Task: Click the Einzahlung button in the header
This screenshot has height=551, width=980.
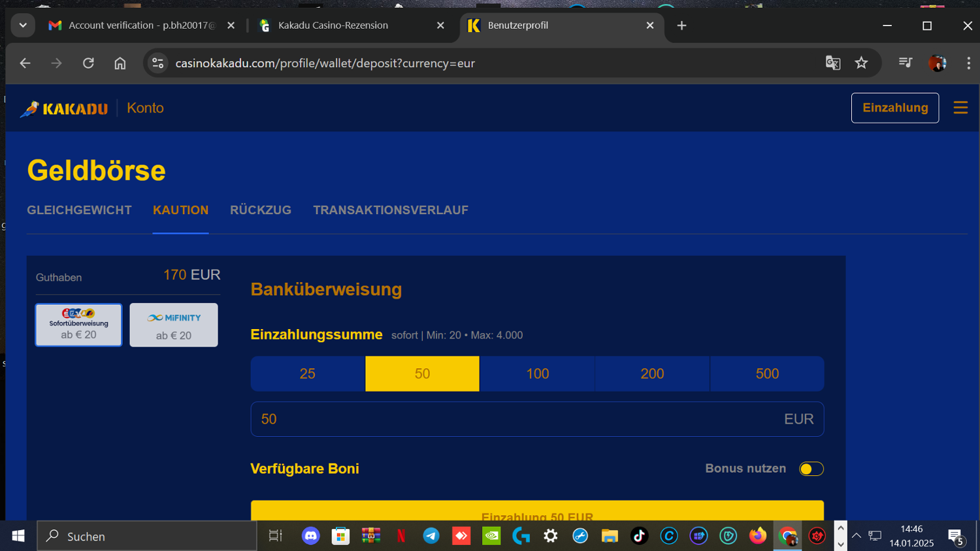Action: coord(894,108)
